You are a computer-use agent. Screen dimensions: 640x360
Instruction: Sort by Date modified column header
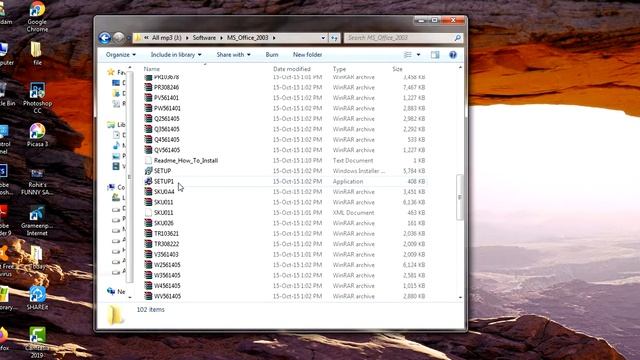[292, 69]
